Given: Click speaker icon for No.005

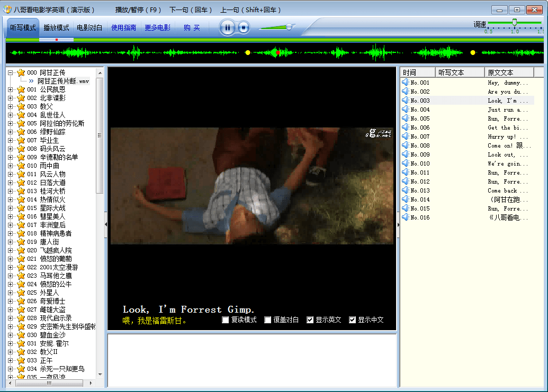Looking at the screenshot, I should [x=405, y=118].
